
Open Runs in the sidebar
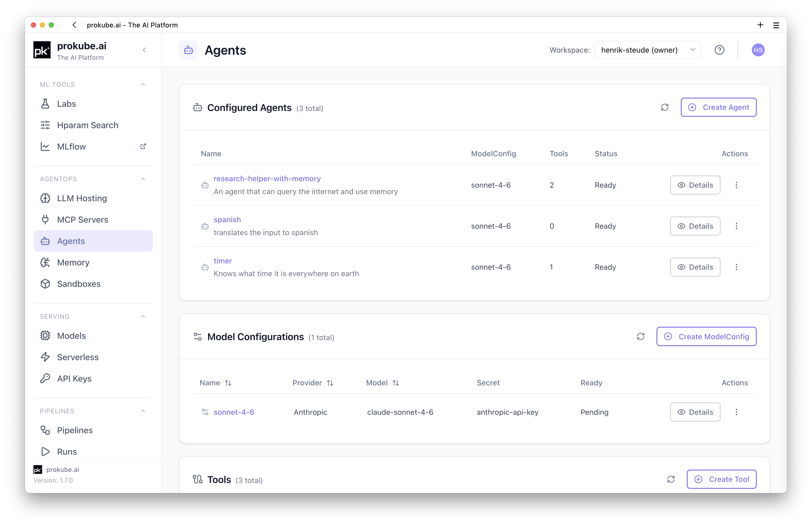click(x=93, y=452)
